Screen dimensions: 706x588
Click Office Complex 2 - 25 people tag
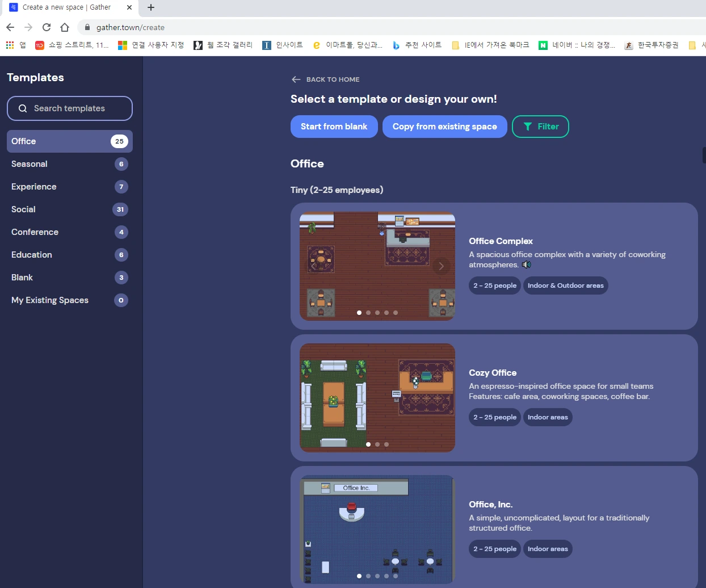click(495, 285)
